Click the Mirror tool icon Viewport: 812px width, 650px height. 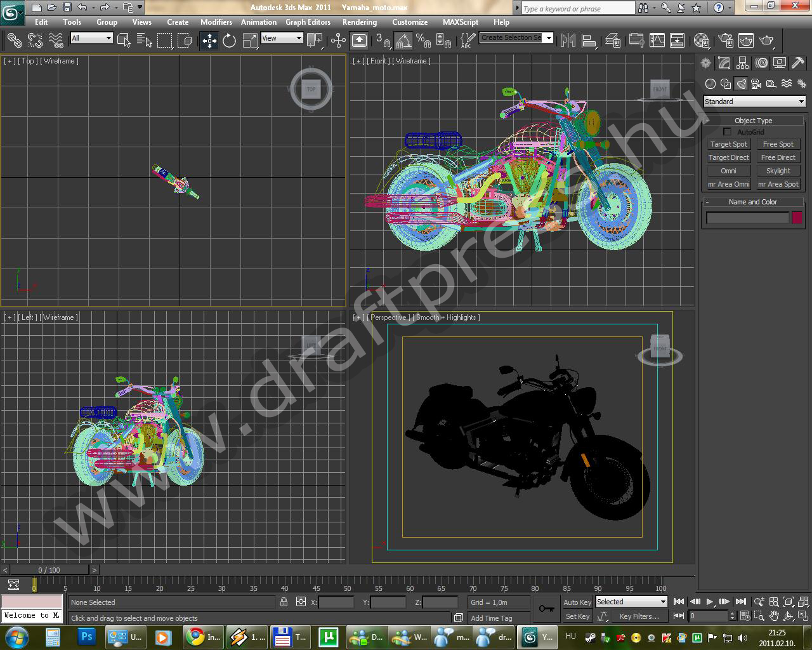[x=568, y=41]
